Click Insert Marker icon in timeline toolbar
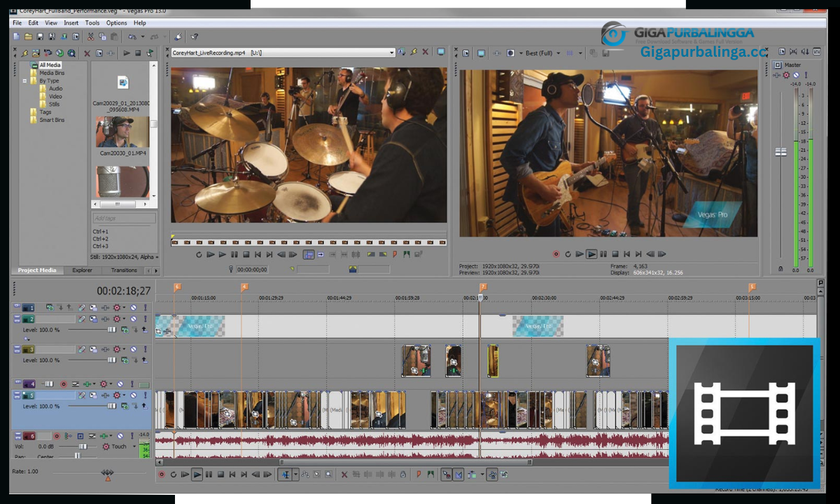The width and height of the screenshot is (840, 504). coord(419,475)
